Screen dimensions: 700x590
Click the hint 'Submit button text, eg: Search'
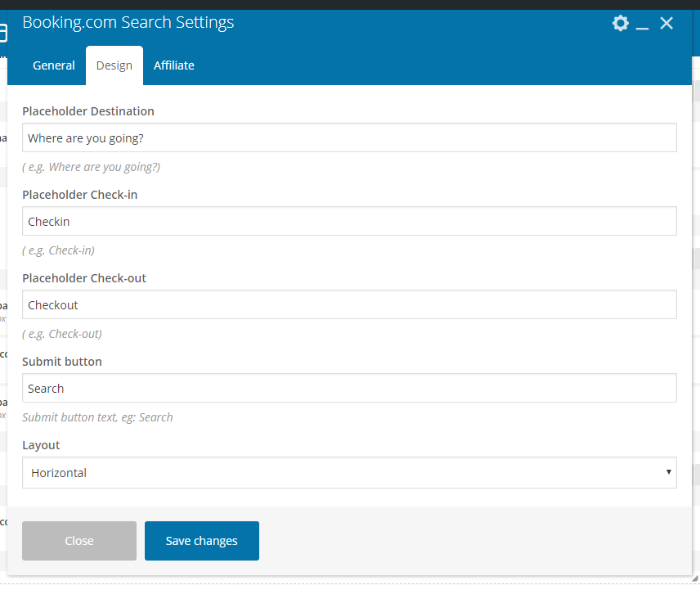click(x=97, y=417)
